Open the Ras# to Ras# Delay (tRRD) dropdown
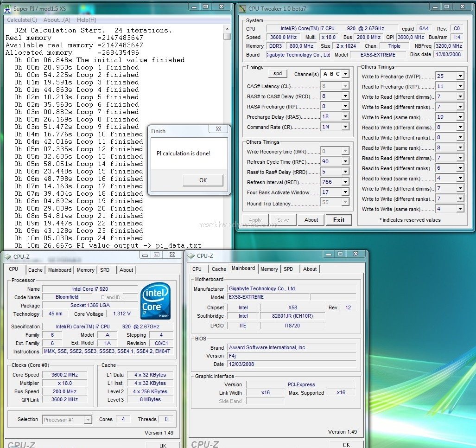This screenshot has width=476, height=448. pyautogui.click(x=345, y=172)
